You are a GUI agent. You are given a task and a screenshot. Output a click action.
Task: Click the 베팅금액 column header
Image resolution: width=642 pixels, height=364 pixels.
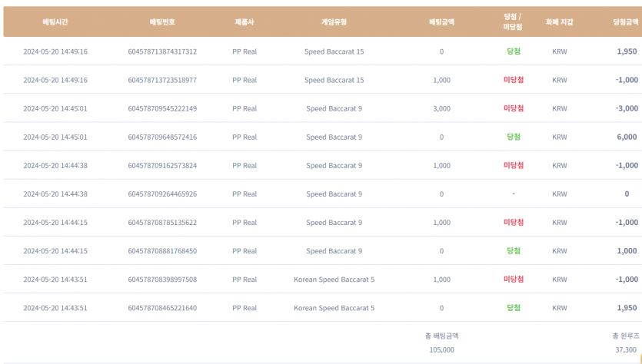pos(442,22)
